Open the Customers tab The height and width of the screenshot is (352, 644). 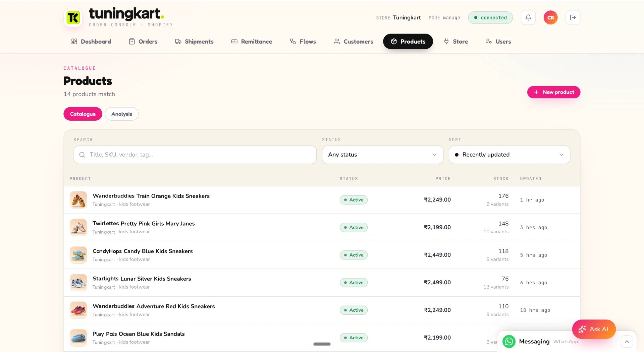(353, 42)
